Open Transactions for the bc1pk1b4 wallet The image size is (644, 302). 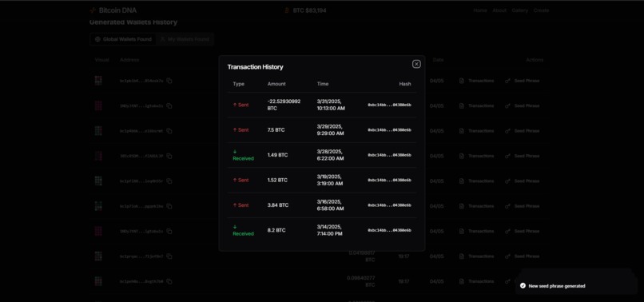point(476,81)
